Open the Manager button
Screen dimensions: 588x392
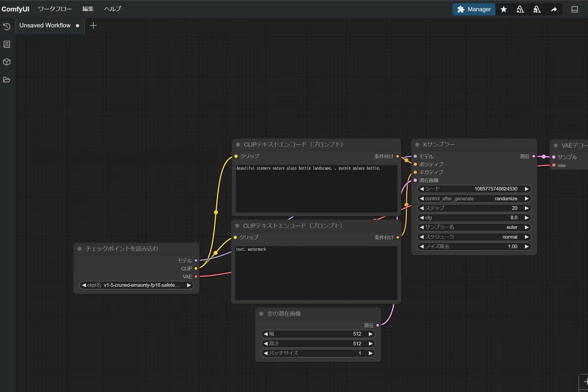pos(474,9)
